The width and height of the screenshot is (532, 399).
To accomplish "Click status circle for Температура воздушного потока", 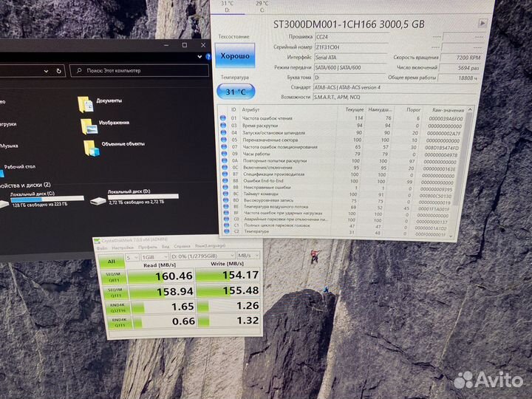I will (226, 206).
